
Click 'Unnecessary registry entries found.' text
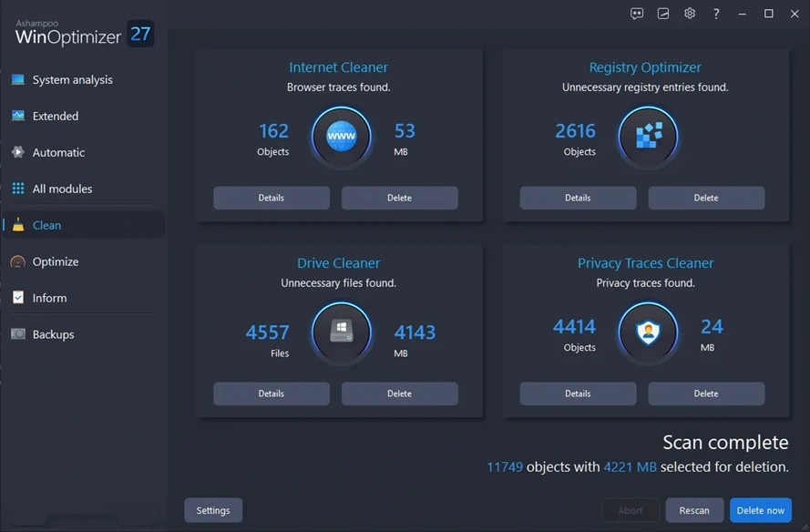point(645,87)
